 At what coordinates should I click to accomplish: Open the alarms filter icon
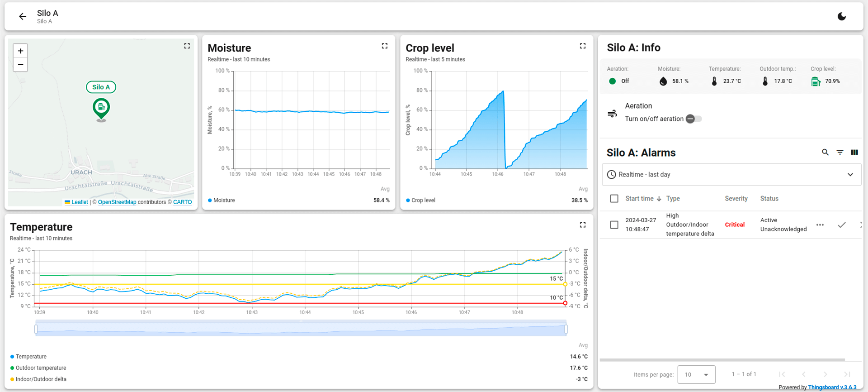point(840,153)
